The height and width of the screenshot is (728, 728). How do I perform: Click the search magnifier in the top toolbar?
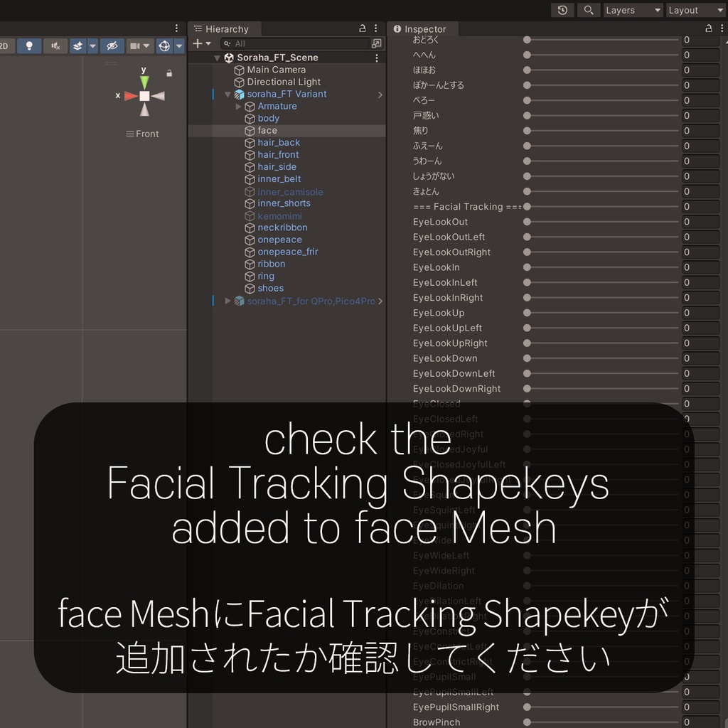[x=587, y=10]
